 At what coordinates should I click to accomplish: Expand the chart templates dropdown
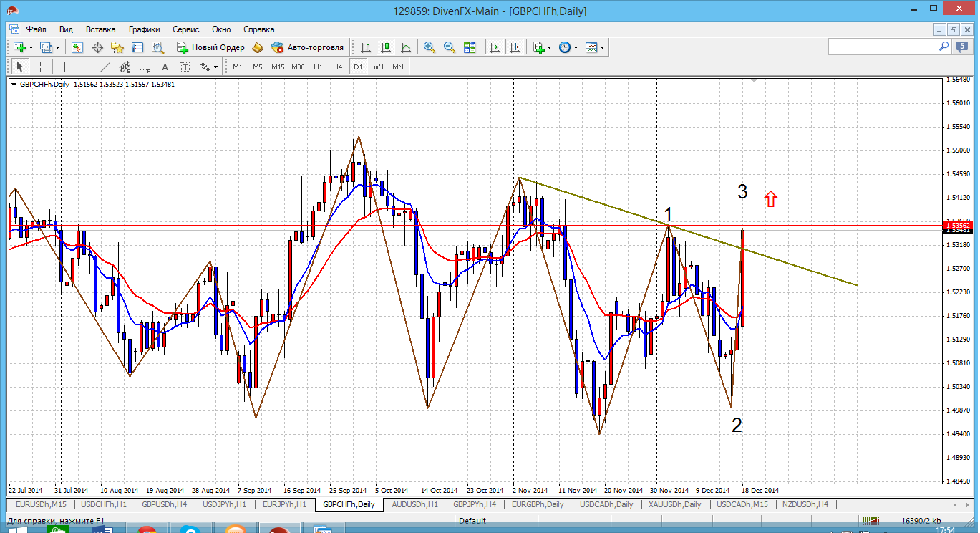coord(602,47)
